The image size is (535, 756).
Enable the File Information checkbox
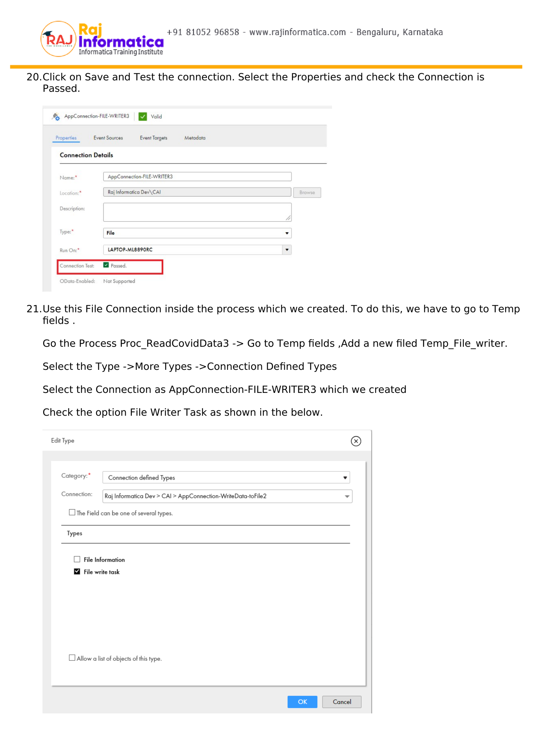[x=77, y=559]
